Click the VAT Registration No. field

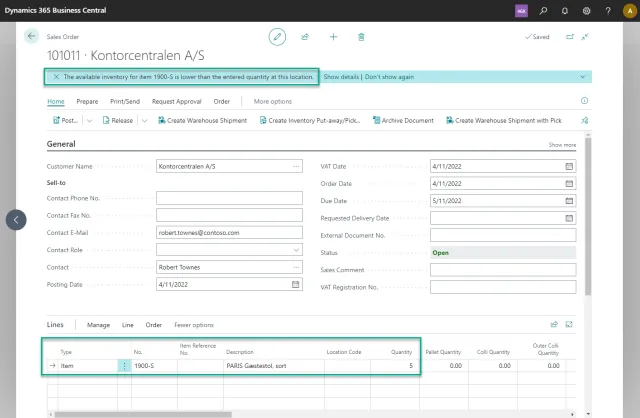(503, 287)
